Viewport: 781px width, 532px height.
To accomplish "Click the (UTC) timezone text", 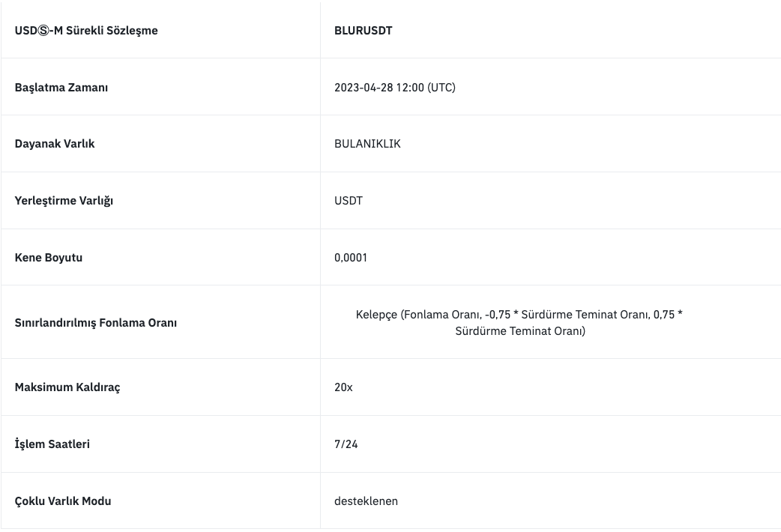I will pos(441,88).
